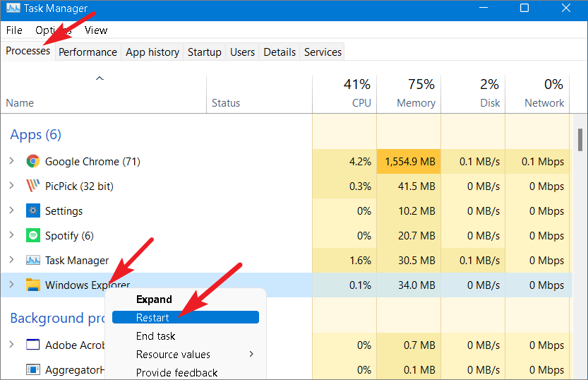Sort by the Network column header
Viewport: 588px width, 380px height.
pyautogui.click(x=537, y=94)
